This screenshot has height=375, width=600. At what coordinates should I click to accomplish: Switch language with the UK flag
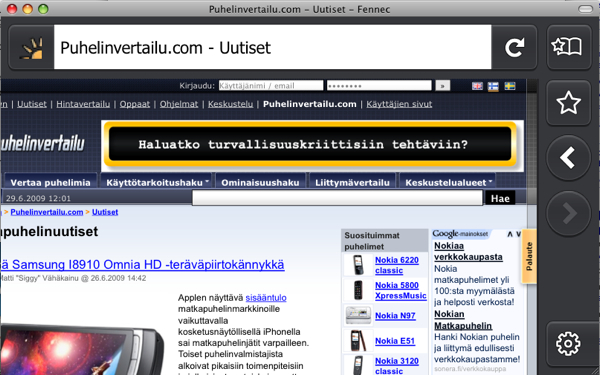(x=477, y=86)
